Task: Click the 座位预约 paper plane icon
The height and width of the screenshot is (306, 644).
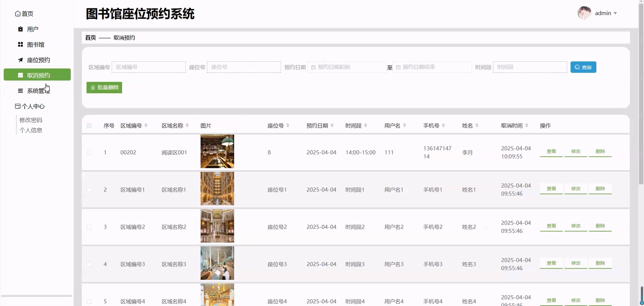Action: coord(20,60)
